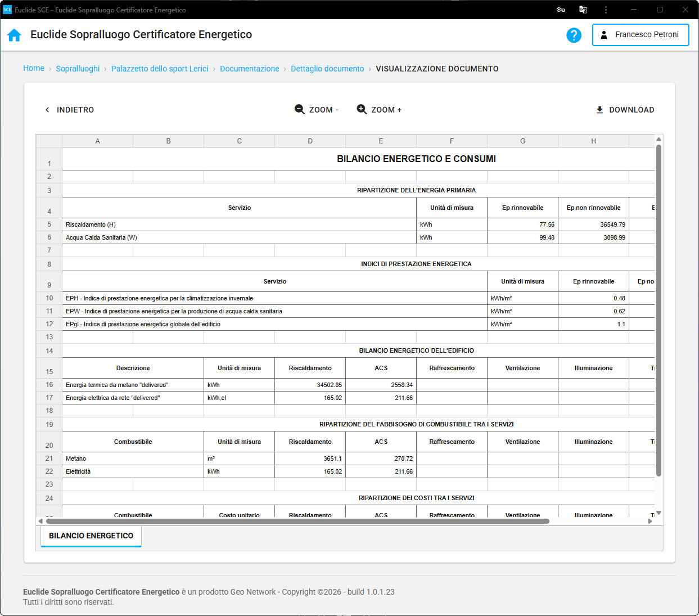
Task: Select row 16 header
Action: pyautogui.click(x=49, y=385)
